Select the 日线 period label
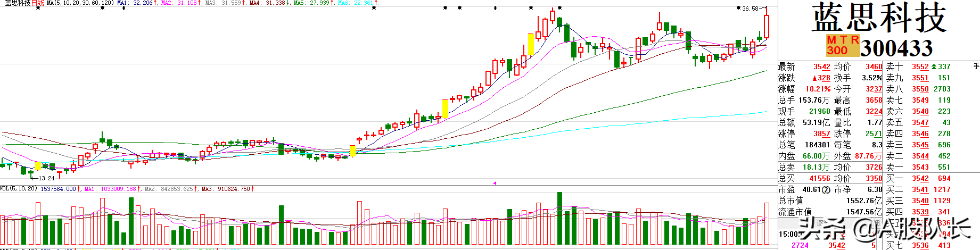 [x=38, y=3]
